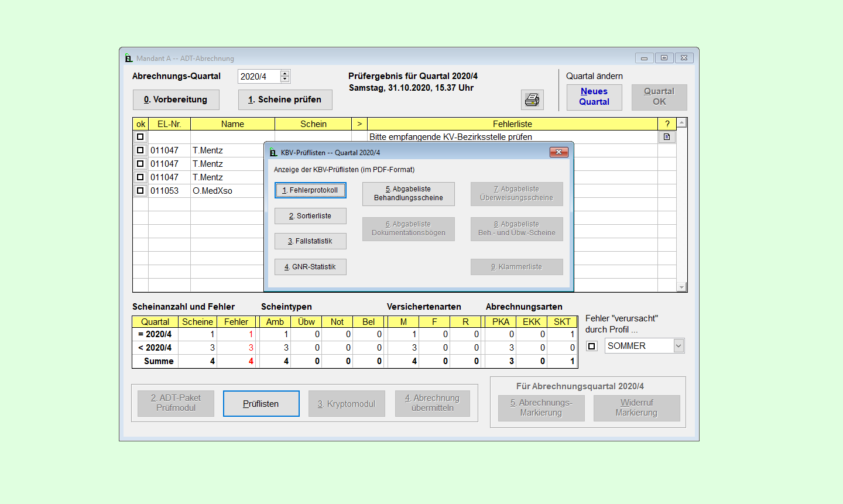Increase quarter with spinner up arrow

click(x=285, y=74)
